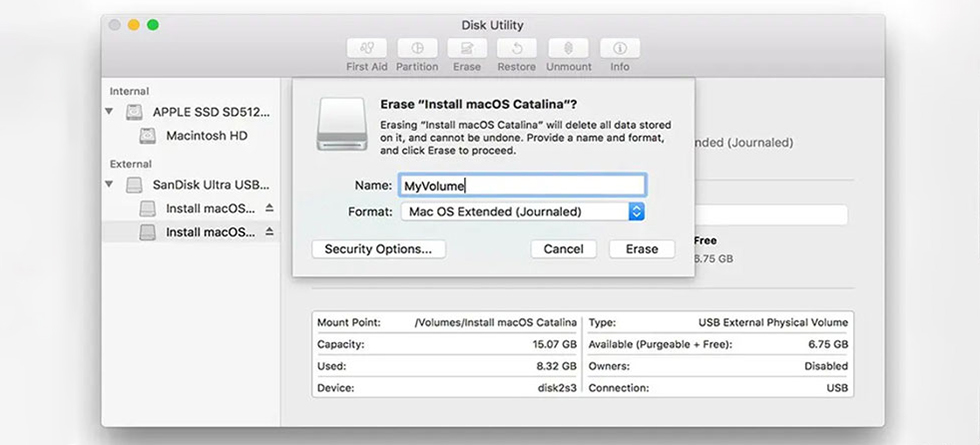
Task: Click the First Aid toolbar icon
Action: 367,48
